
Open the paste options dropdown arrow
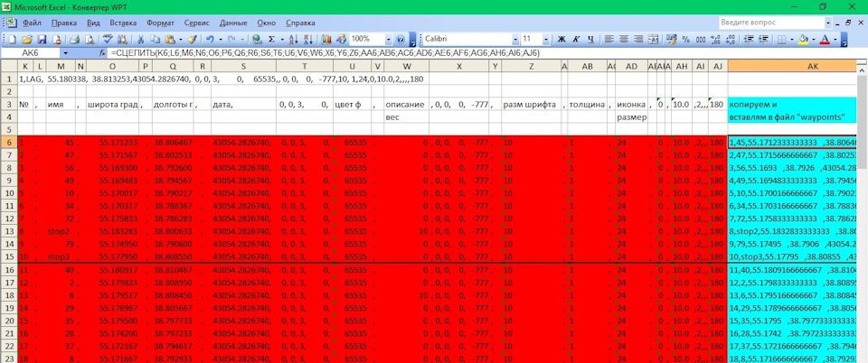pos(181,40)
